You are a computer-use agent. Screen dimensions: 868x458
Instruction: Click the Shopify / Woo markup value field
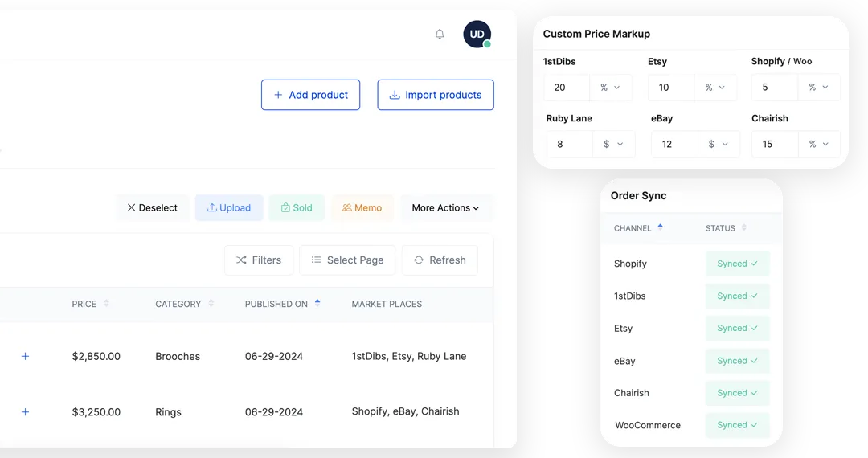tap(775, 88)
